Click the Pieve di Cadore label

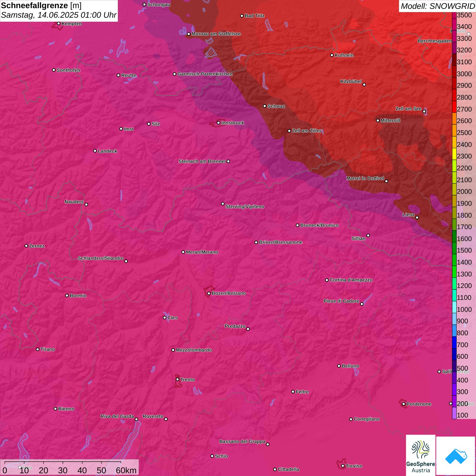[341, 301]
